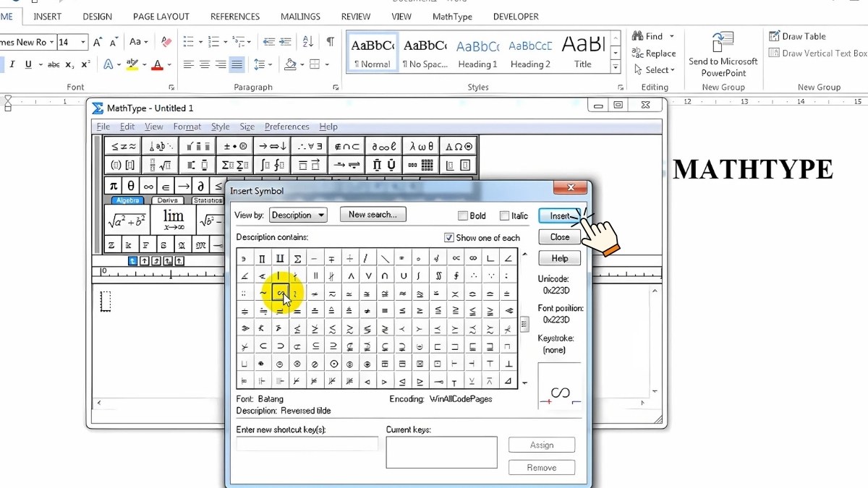The height and width of the screenshot is (488, 868).
Task: Open MathType fraction and radical templates palette
Action: point(160,165)
